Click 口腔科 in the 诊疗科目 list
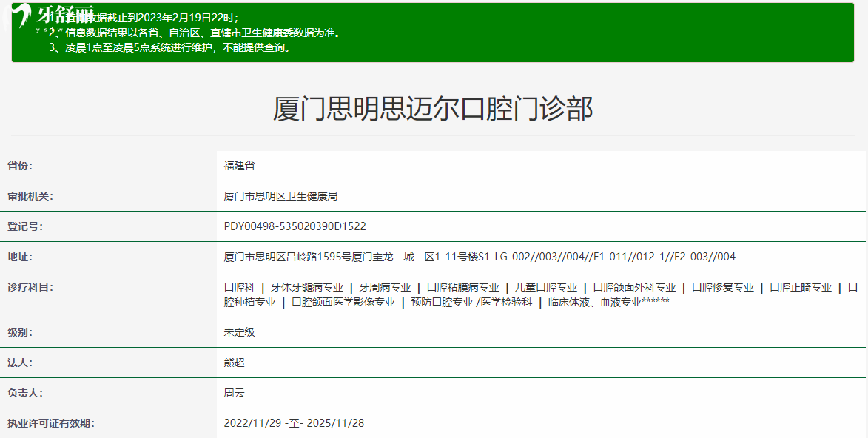The width and height of the screenshot is (868, 438). coord(239,287)
